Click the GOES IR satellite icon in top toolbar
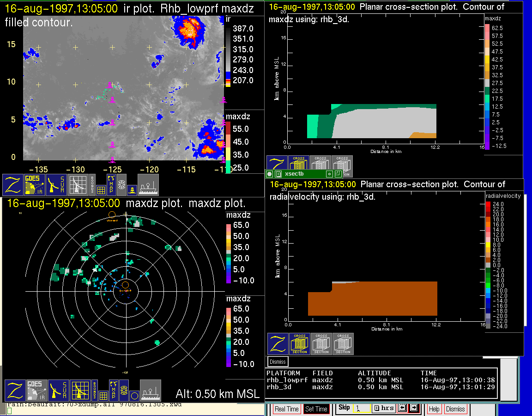532x416 pixels. tap(35, 184)
